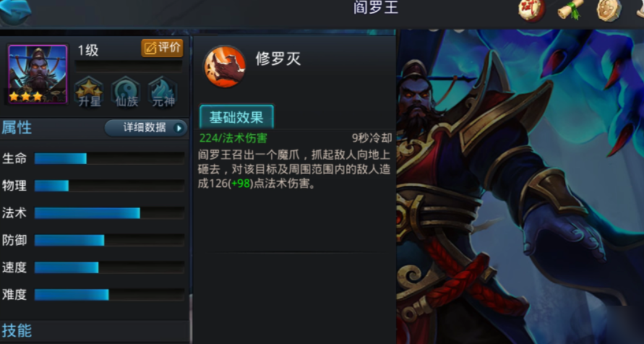Viewport: 644px width, 344px height.
Task: Select the 升星 star upgrade icon
Action: click(x=89, y=92)
